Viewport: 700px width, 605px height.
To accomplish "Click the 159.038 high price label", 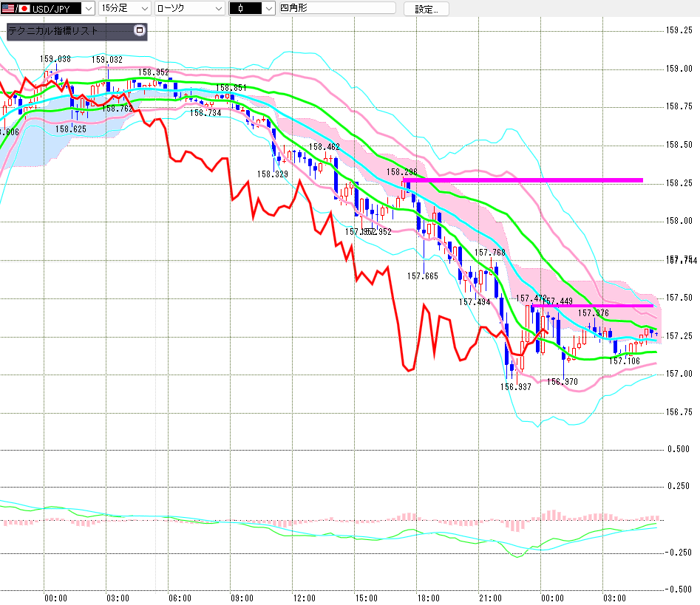I will click(55, 59).
